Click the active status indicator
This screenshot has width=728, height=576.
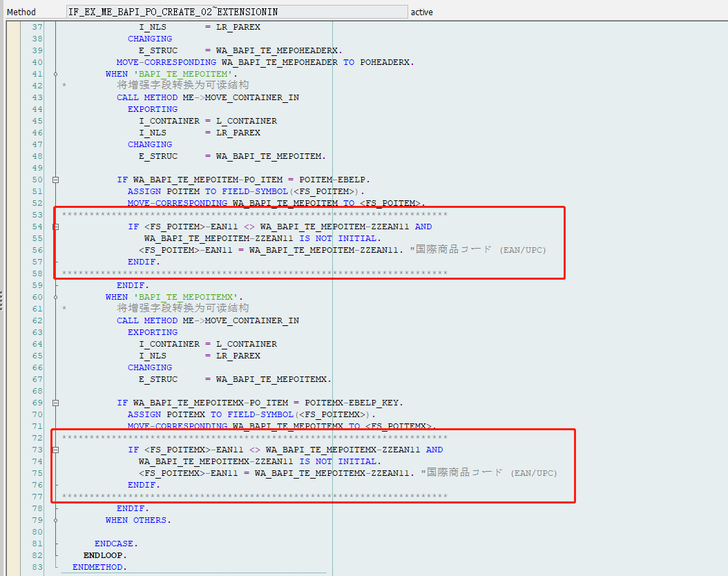(x=422, y=11)
